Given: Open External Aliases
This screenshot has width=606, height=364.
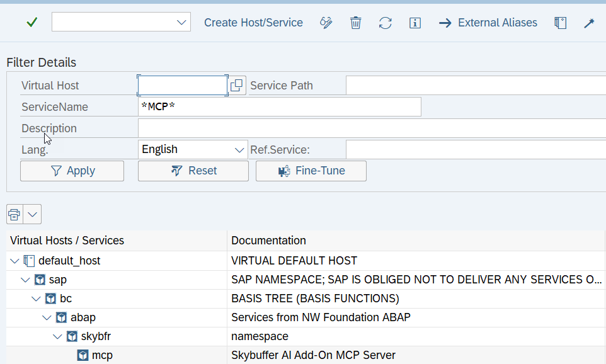Looking at the screenshot, I should (x=489, y=23).
